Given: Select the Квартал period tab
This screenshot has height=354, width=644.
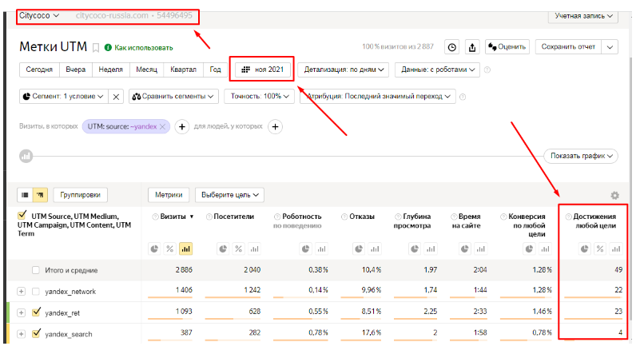Looking at the screenshot, I should click(x=183, y=70).
